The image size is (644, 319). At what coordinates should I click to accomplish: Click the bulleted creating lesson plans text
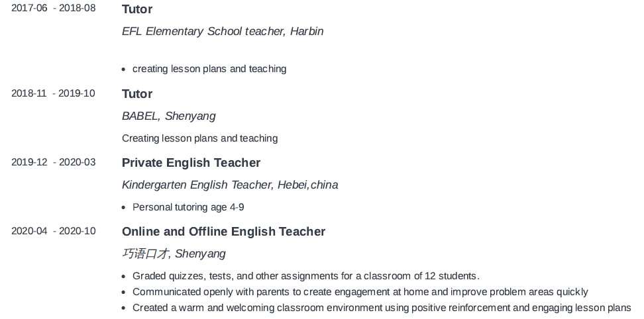(x=209, y=69)
